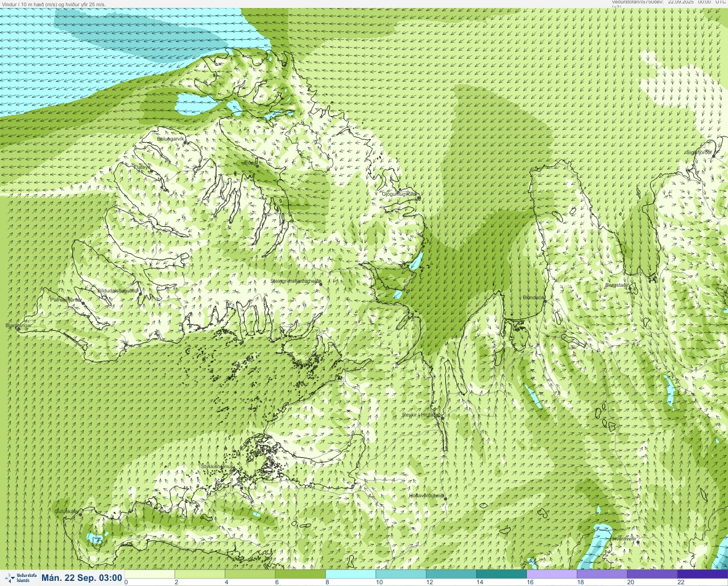
Task: Click the Æðey station dot
Action: (x=257, y=166)
